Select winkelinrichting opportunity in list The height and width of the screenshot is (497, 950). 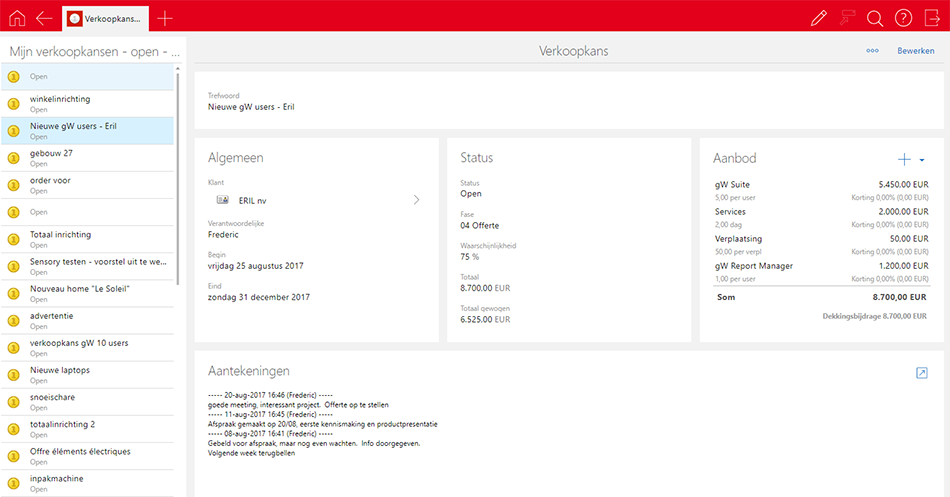[88, 104]
